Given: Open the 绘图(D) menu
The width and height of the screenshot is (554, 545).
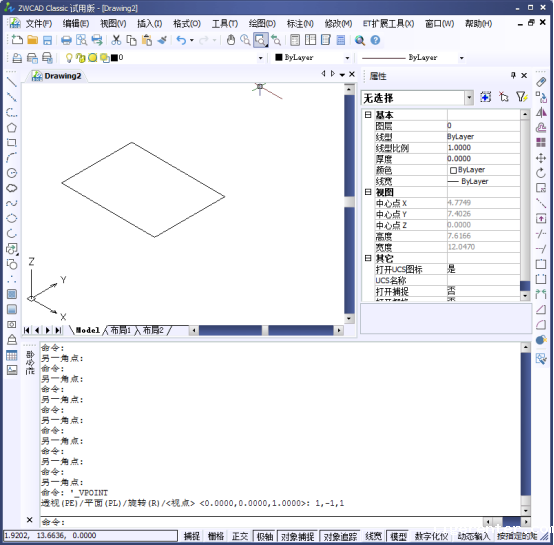Looking at the screenshot, I should pyautogui.click(x=262, y=24).
